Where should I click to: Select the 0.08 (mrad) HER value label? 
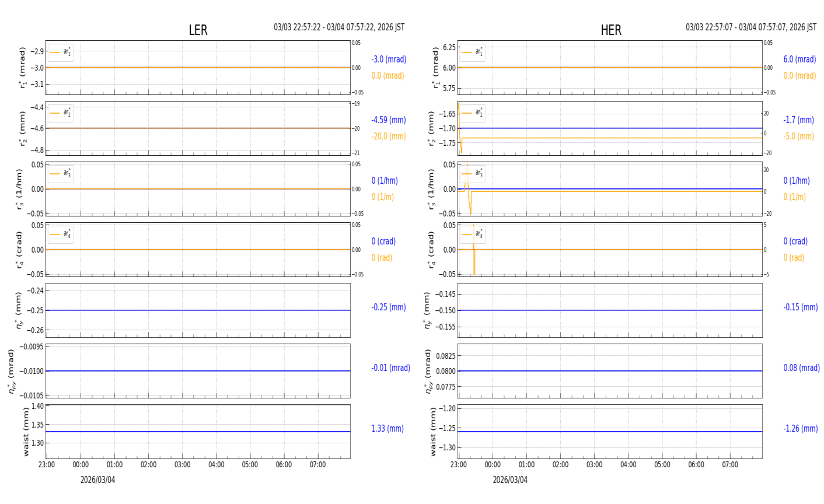801,368
